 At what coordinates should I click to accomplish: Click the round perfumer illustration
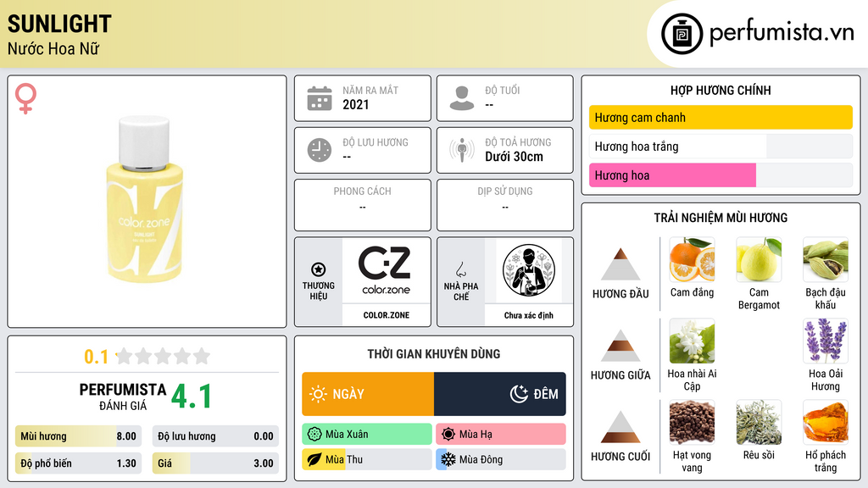click(529, 270)
